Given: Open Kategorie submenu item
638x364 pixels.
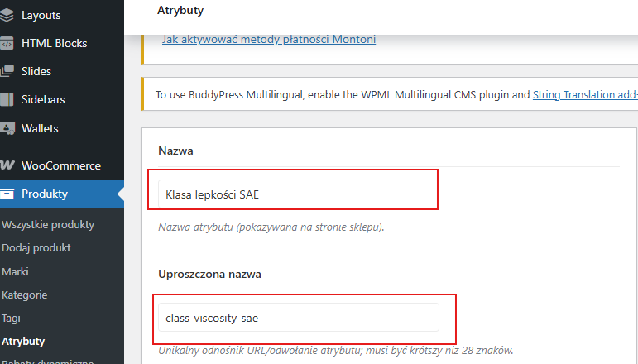Looking at the screenshot, I should point(25,295).
